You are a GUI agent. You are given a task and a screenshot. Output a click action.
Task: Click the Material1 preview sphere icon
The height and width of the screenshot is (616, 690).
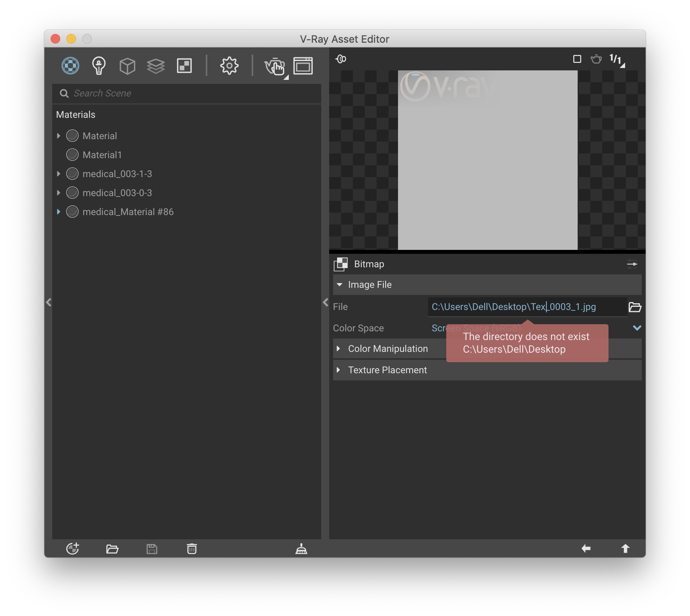coord(72,155)
